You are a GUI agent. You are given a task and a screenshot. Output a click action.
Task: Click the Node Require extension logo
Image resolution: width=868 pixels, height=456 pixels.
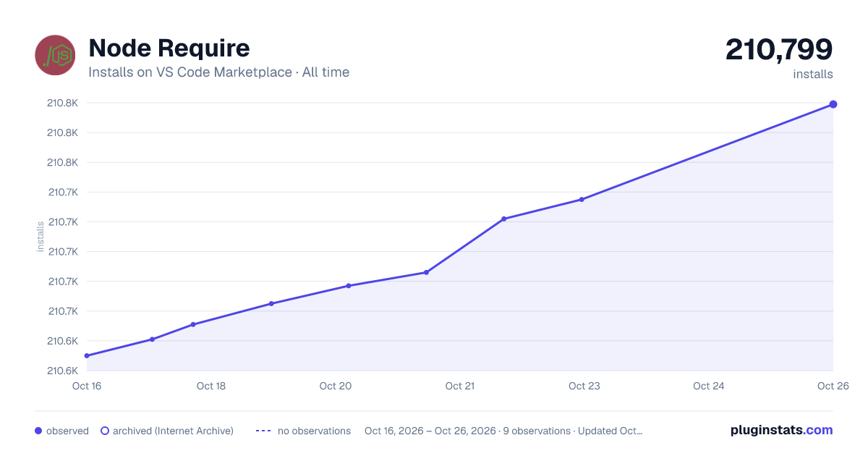[x=55, y=55]
